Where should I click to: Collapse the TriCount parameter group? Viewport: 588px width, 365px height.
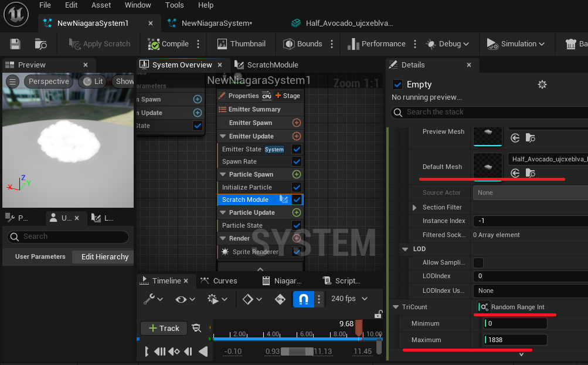[x=395, y=307]
